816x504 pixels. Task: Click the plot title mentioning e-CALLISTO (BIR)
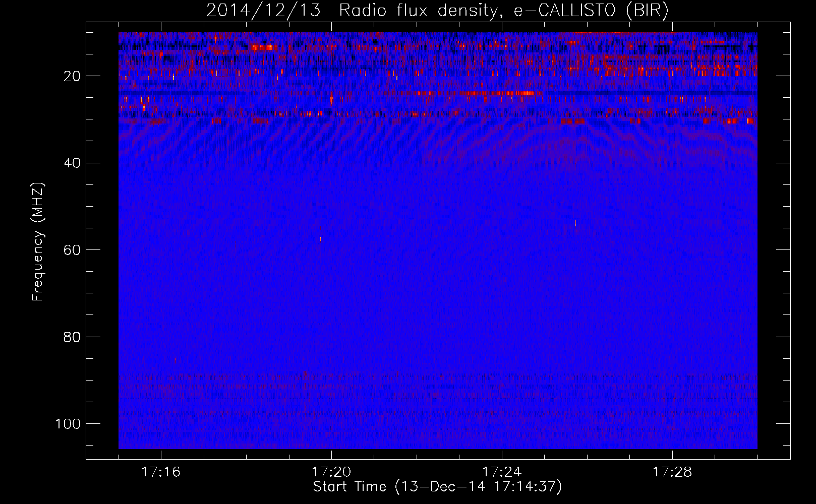(437, 11)
